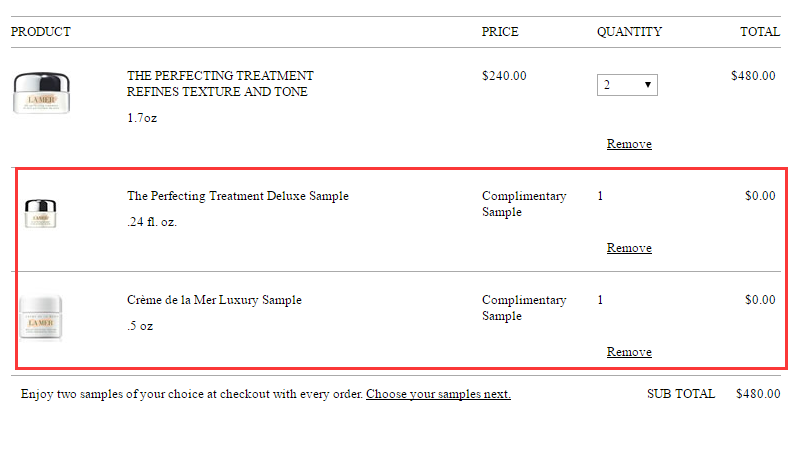794x457 pixels.
Task: Click the Deluxe Sample small jar image
Action: tap(41, 213)
